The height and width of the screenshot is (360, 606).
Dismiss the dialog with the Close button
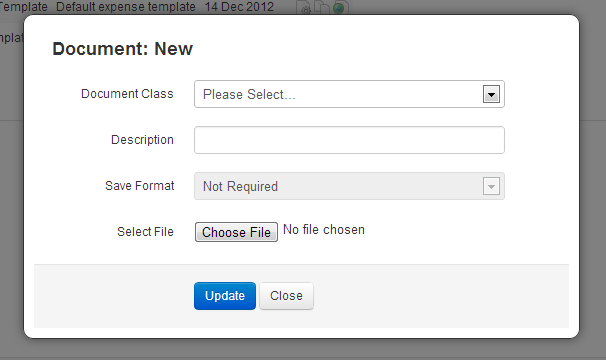pyautogui.click(x=286, y=296)
